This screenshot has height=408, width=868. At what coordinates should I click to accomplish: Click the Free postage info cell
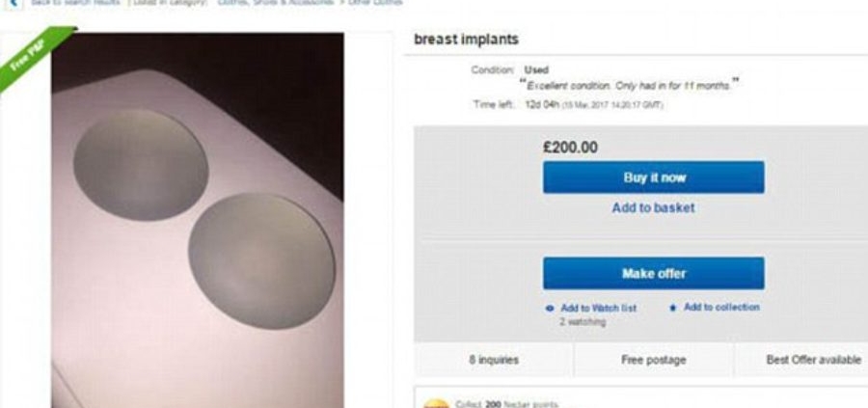[x=654, y=360]
